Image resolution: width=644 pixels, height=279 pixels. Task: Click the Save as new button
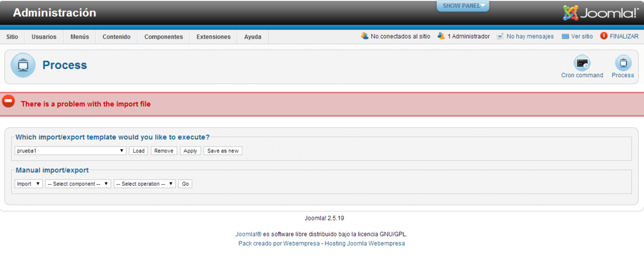tap(223, 150)
